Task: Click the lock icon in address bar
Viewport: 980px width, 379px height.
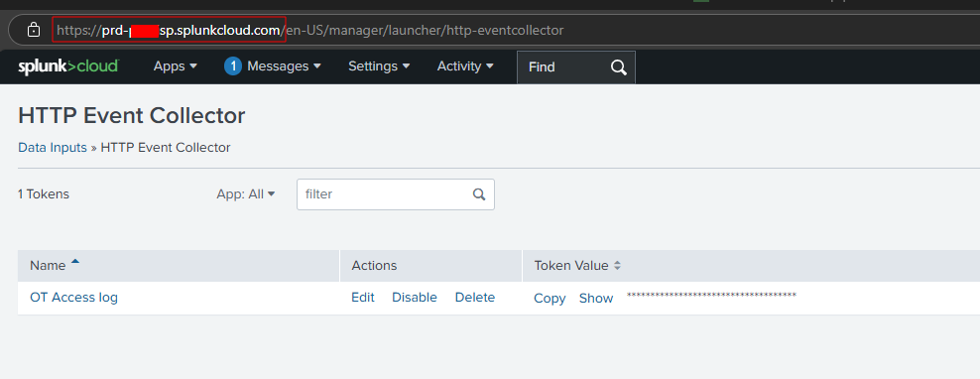Action: pyautogui.click(x=34, y=30)
